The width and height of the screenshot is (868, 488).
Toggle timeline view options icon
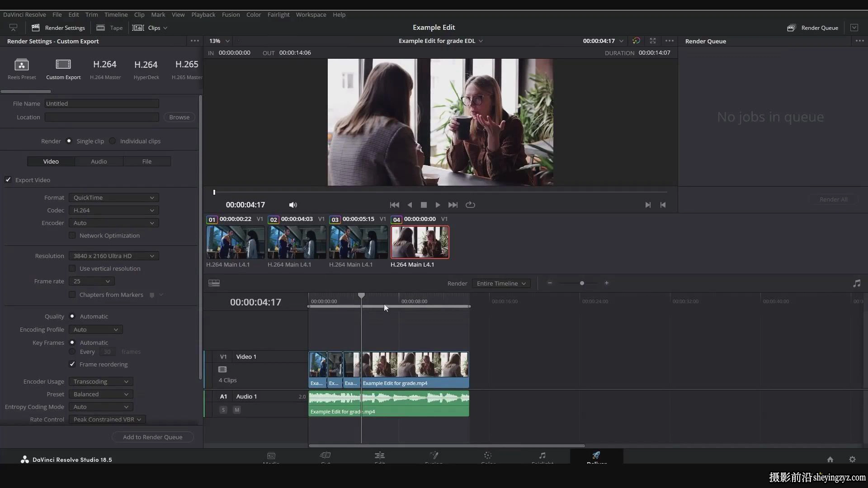click(x=214, y=283)
